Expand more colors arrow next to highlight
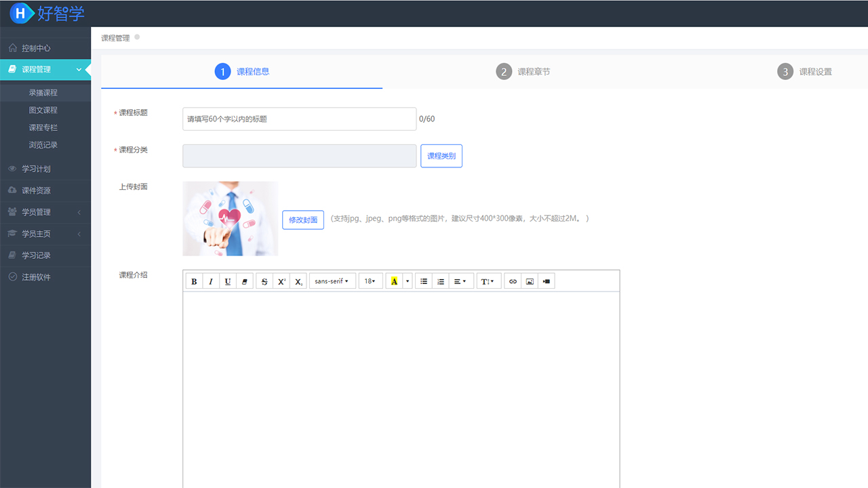 click(x=408, y=281)
